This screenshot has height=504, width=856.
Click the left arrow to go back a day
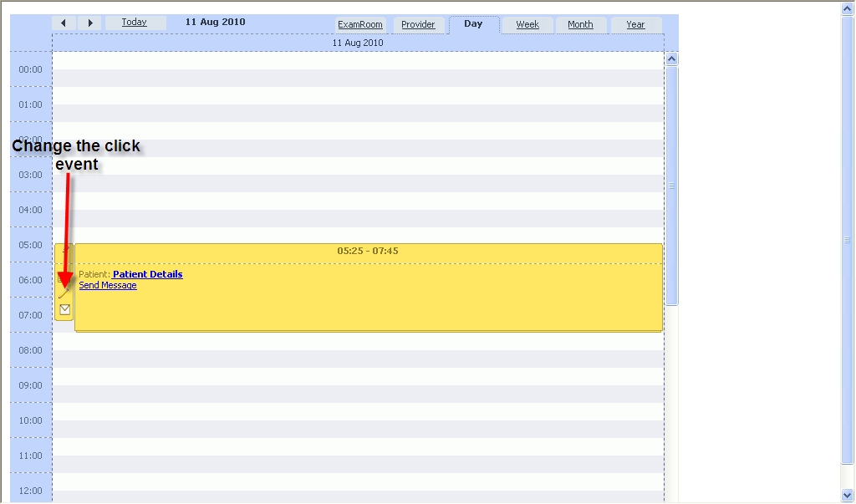[x=64, y=23]
